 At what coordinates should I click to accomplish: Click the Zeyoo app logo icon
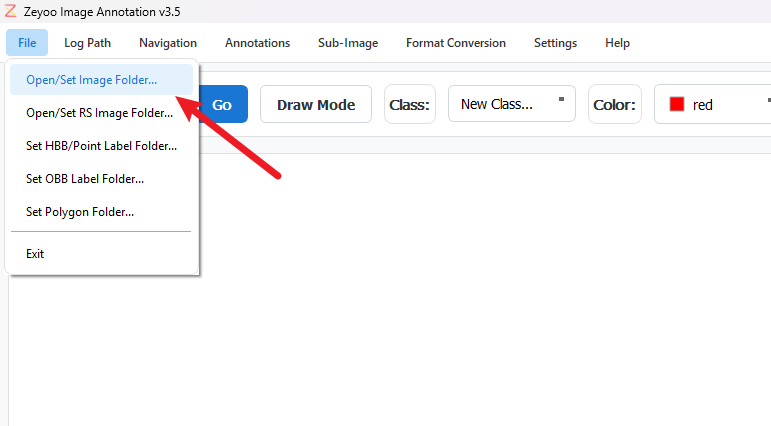[x=10, y=11]
